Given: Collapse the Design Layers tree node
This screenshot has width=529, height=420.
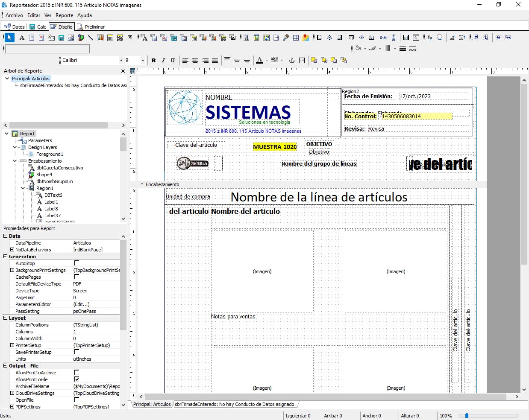Looking at the screenshot, I should pos(15,147).
